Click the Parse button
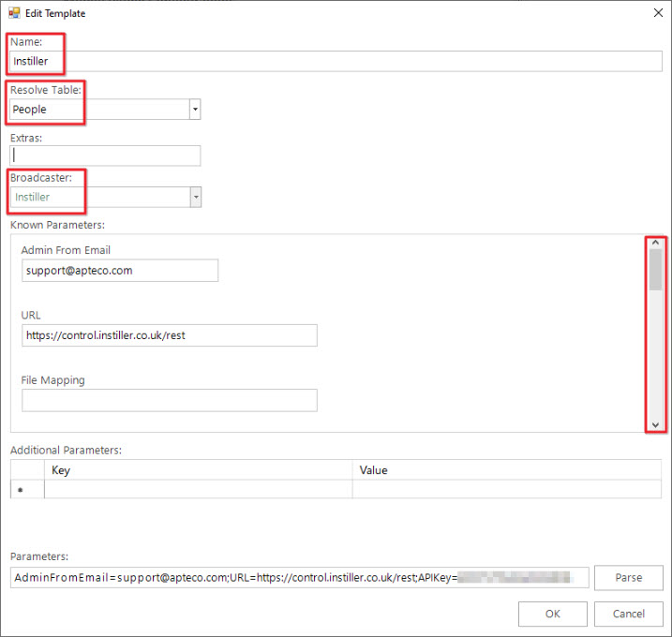This screenshot has height=637, width=672. [x=629, y=577]
